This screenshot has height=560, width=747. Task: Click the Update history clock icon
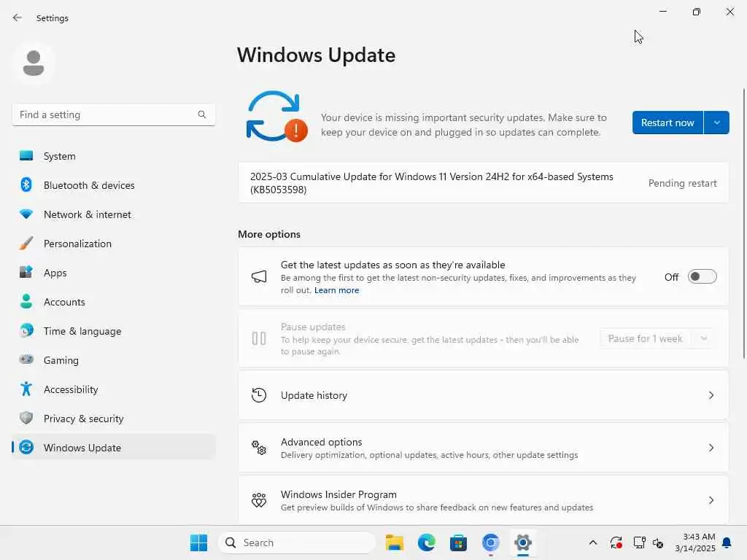coord(259,395)
